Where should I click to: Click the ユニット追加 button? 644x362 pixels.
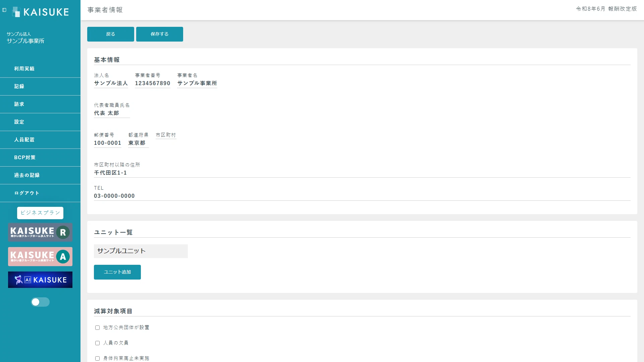[x=117, y=272]
